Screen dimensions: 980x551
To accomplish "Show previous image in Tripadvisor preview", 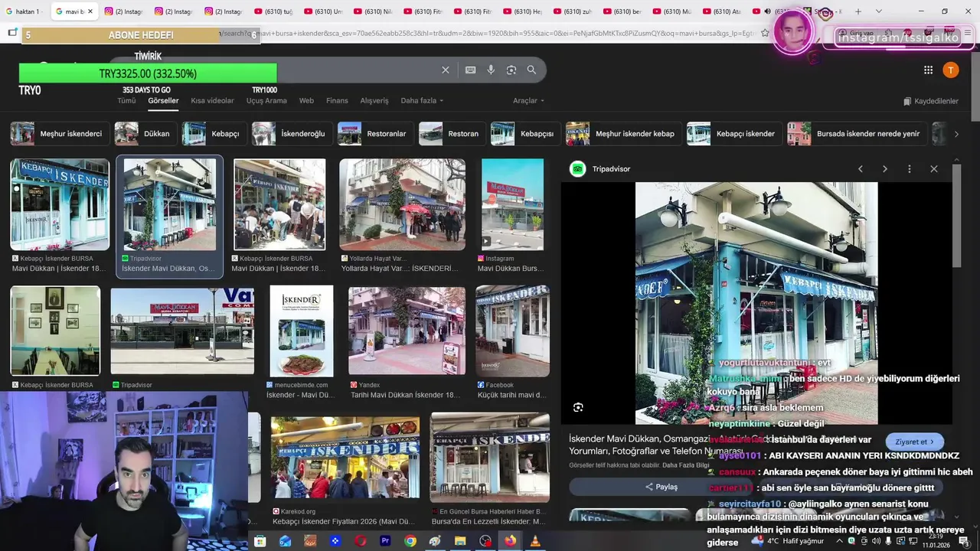I will [860, 168].
